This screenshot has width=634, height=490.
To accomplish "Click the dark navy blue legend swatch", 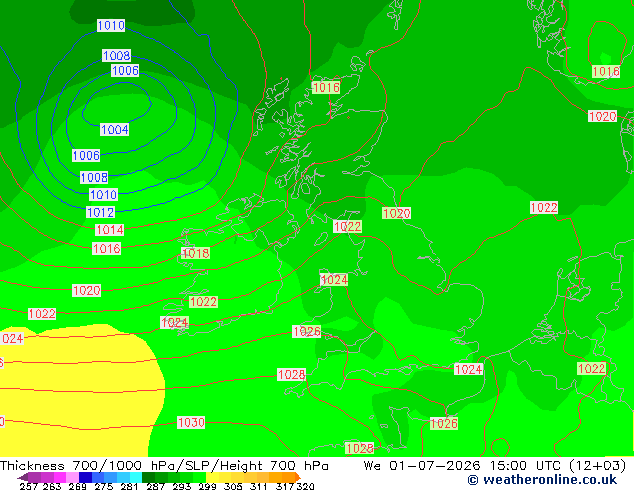I will pyautogui.click(x=85, y=477).
